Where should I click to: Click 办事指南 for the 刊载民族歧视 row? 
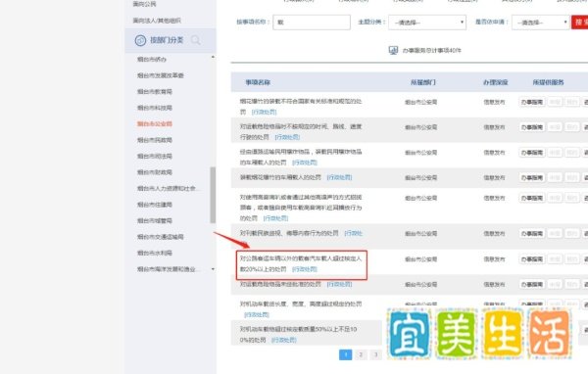pyautogui.click(x=532, y=233)
